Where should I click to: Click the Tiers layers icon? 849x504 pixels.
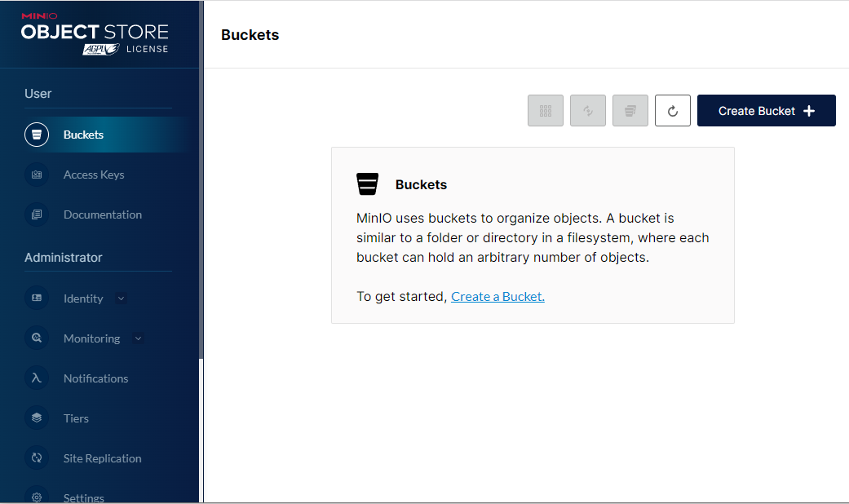point(37,418)
